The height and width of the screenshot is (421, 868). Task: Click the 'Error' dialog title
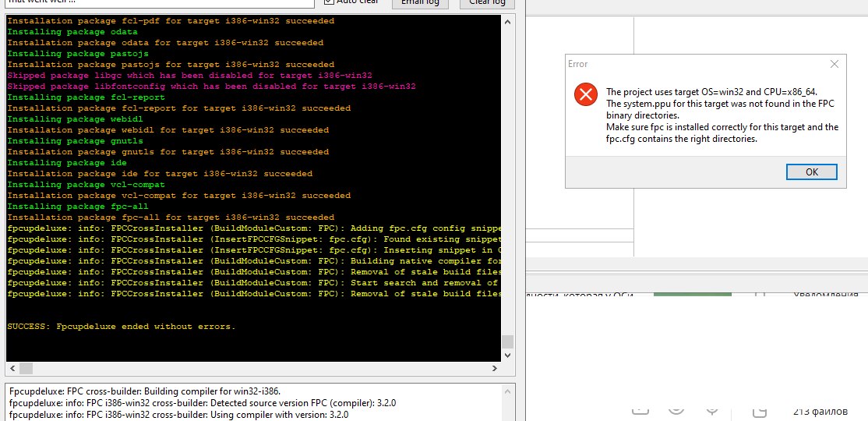pos(578,64)
